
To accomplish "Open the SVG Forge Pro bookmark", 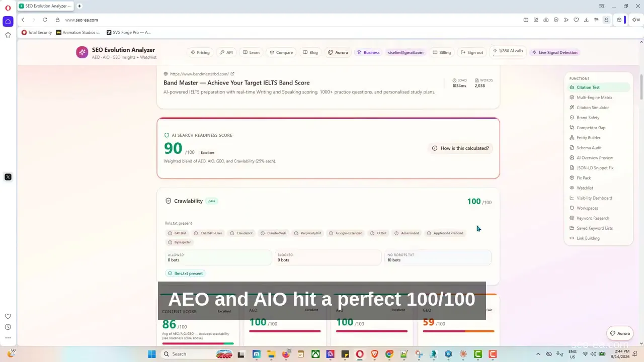I will (x=128, y=33).
